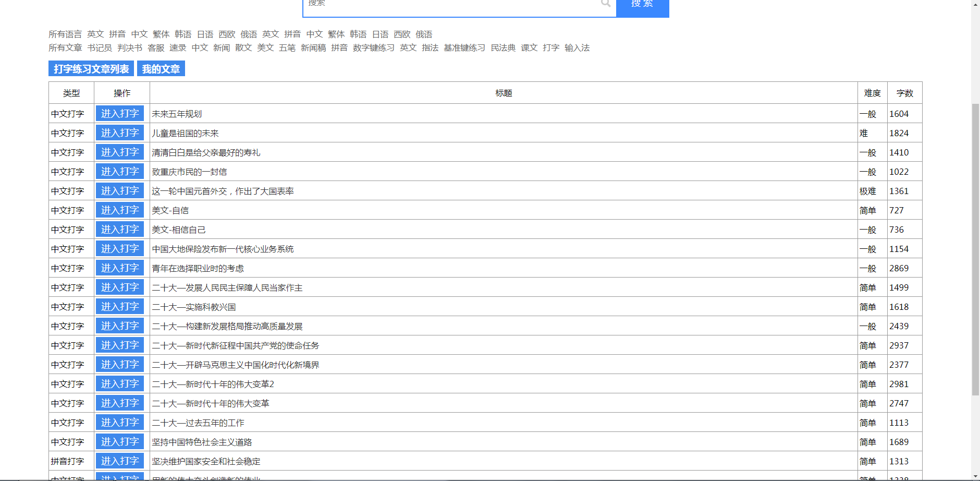Open the 五笔 category
This screenshot has height=481, width=980.
click(287, 48)
